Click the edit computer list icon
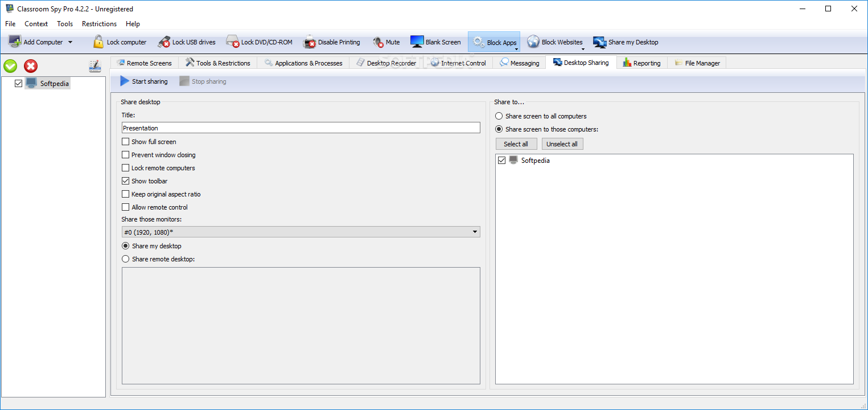This screenshot has height=410, width=868. (x=95, y=66)
